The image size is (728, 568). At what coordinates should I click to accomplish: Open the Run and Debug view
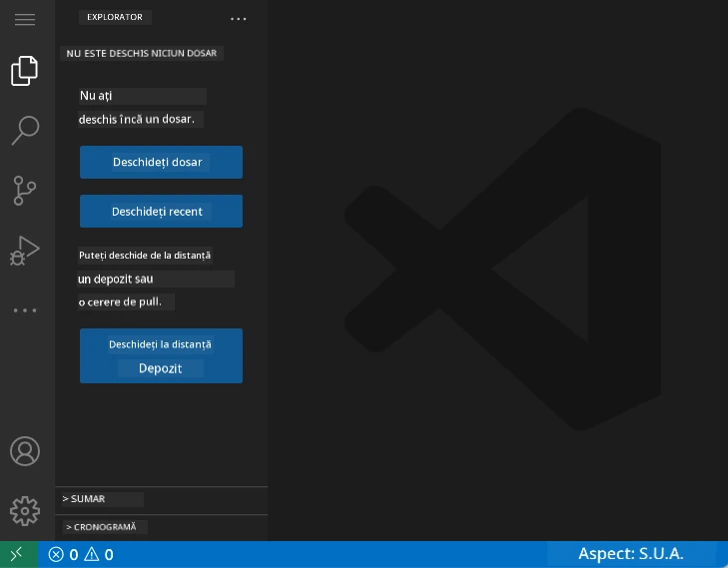(x=25, y=251)
